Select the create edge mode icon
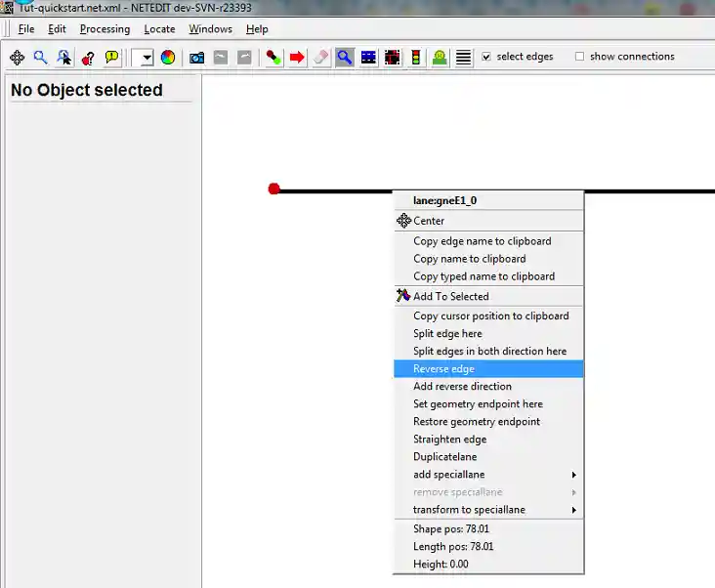The height and width of the screenshot is (588, 715). [x=273, y=58]
